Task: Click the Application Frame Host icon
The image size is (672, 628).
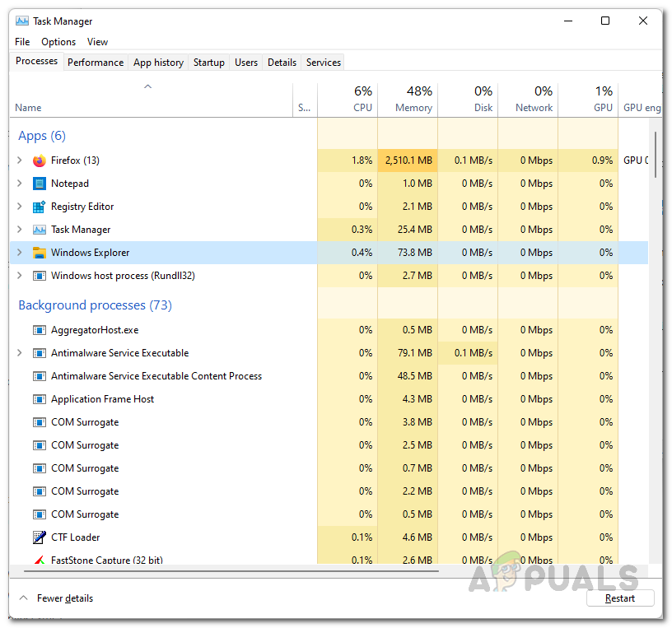Action: [39, 400]
